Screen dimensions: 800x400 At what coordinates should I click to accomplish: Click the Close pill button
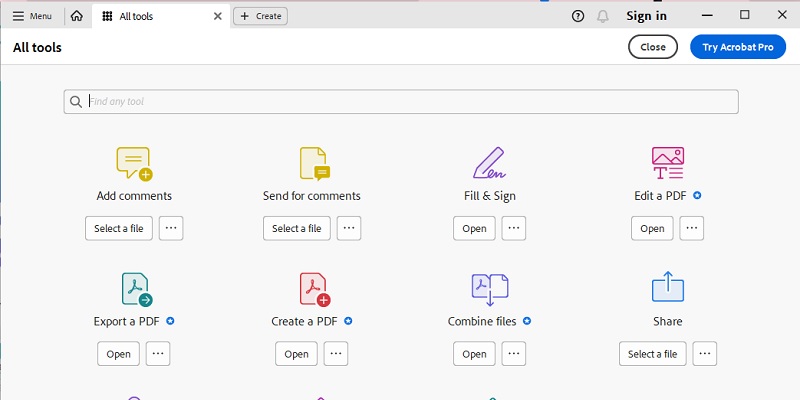tap(653, 47)
